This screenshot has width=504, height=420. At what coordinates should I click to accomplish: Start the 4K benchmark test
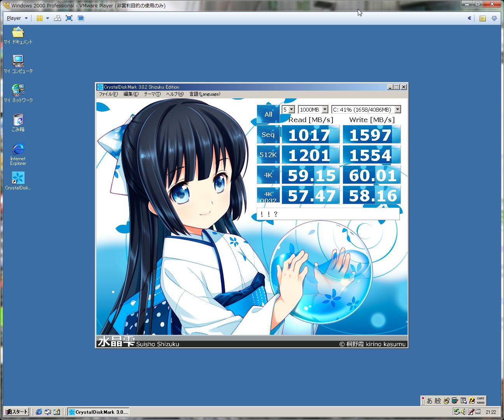point(268,175)
